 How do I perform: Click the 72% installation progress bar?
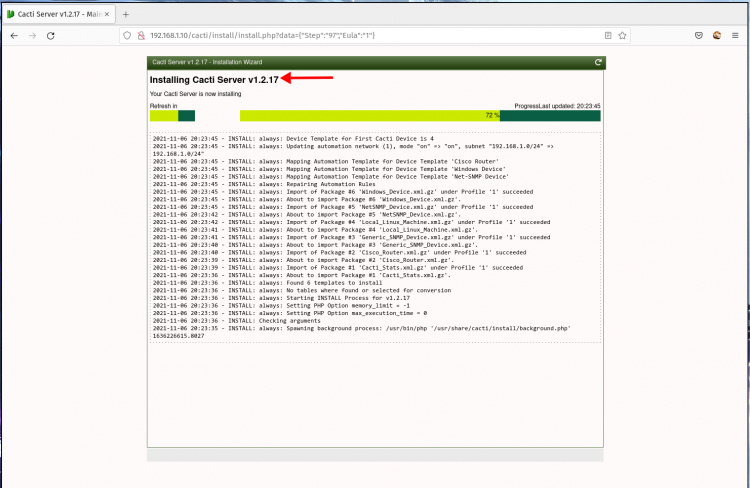tap(420, 116)
